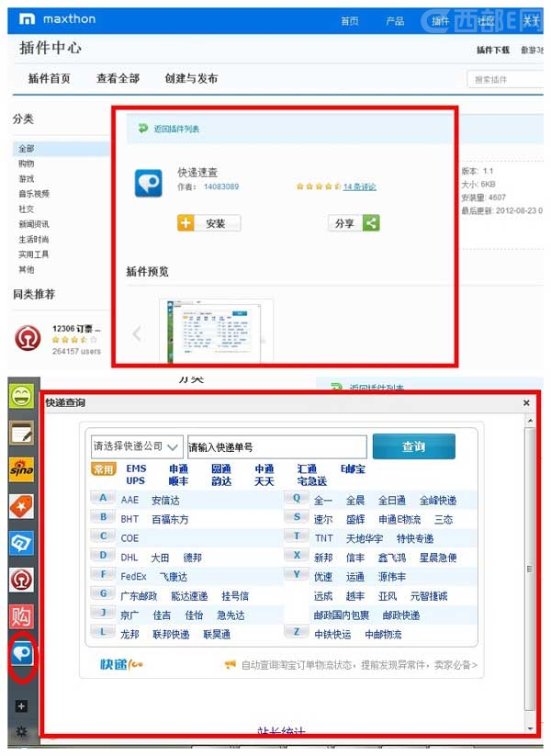The image size is (551, 756).
Task: Select EMS courier
Action: 137,468
